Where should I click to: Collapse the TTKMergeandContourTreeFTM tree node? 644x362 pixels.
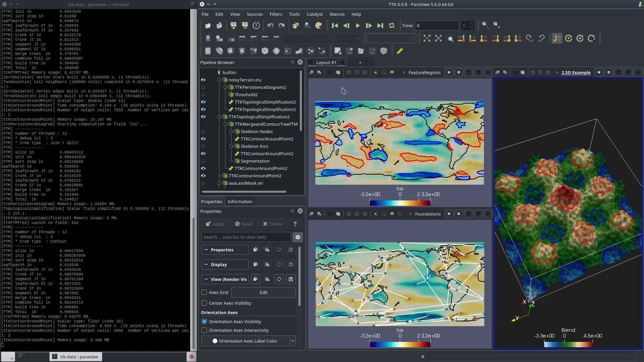(x=225, y=124)
